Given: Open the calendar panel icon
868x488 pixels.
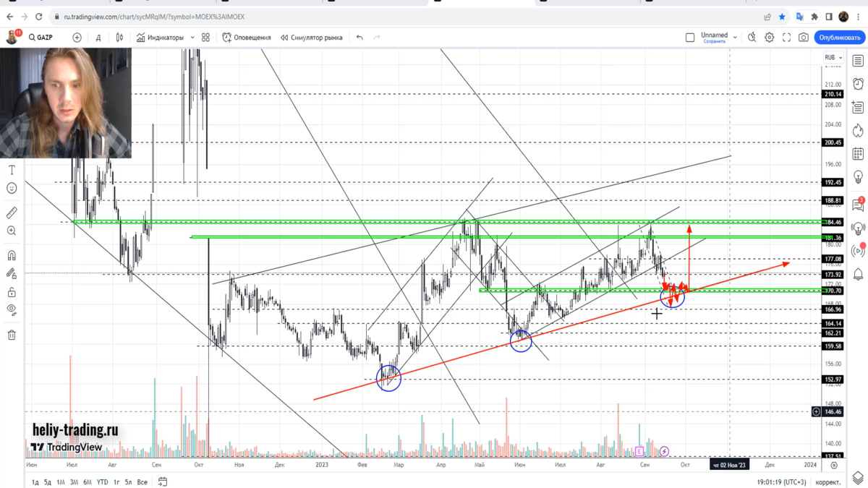Looking at the screenshot, I should pyautogui.click(x=858, y=154).
